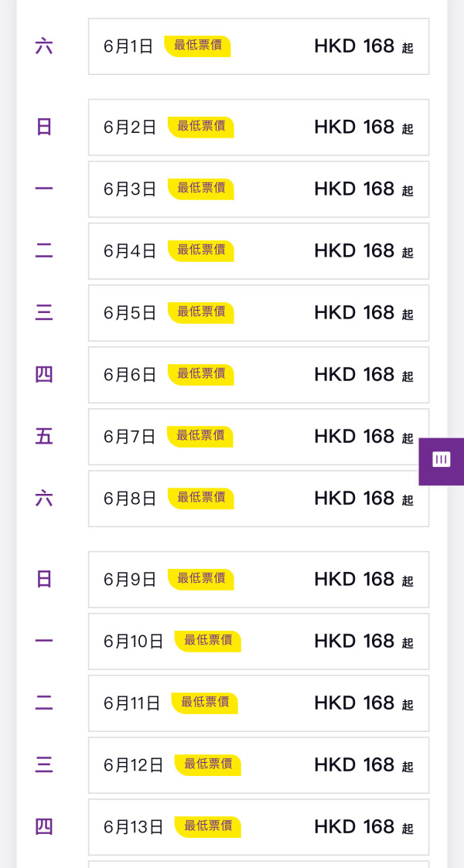Choose the 6月12日 travel date
The image size is (464, 868).
tap(258, 764)
